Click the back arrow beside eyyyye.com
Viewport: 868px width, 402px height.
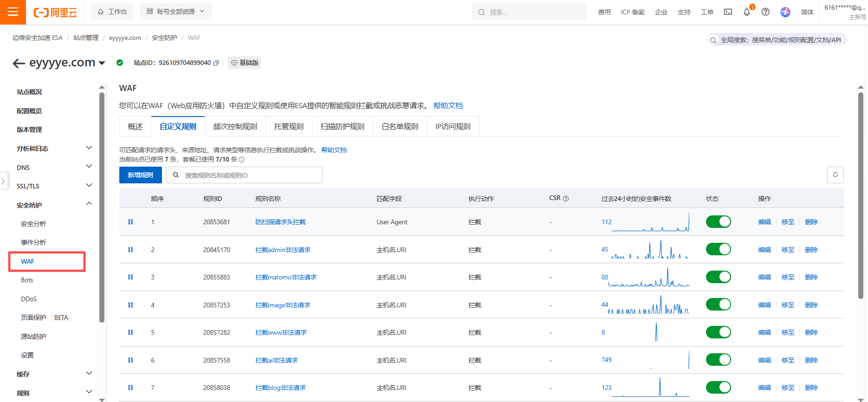pos(19,63)
